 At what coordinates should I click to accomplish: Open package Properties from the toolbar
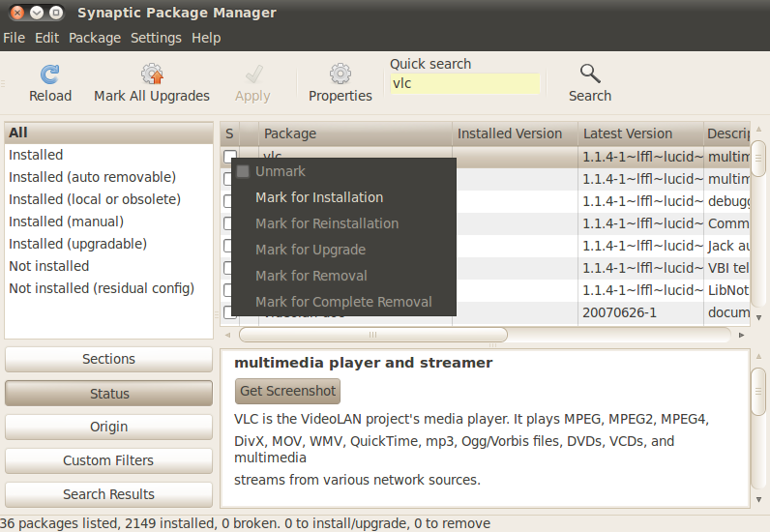click(x=340, y=75)
